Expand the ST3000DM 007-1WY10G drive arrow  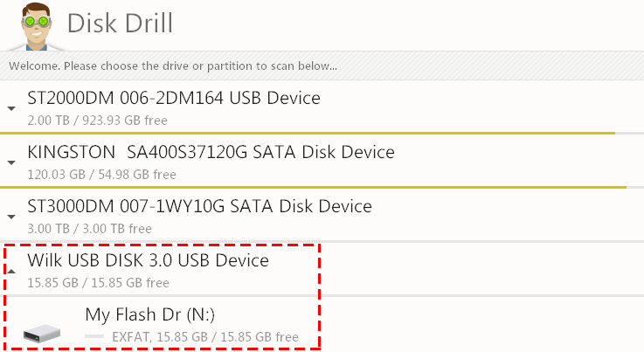11,217
